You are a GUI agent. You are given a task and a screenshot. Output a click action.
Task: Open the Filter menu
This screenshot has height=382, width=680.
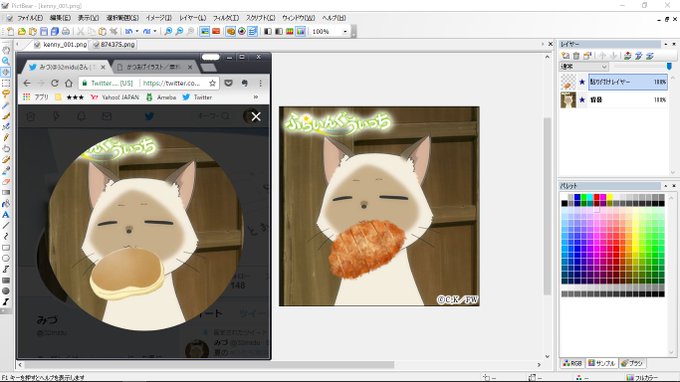226,18
